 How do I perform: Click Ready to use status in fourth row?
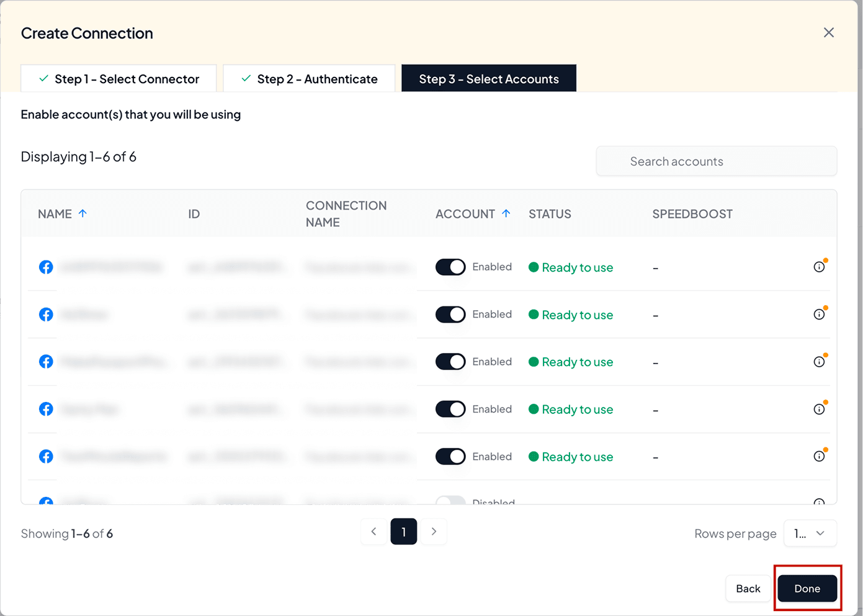point(571,409)
